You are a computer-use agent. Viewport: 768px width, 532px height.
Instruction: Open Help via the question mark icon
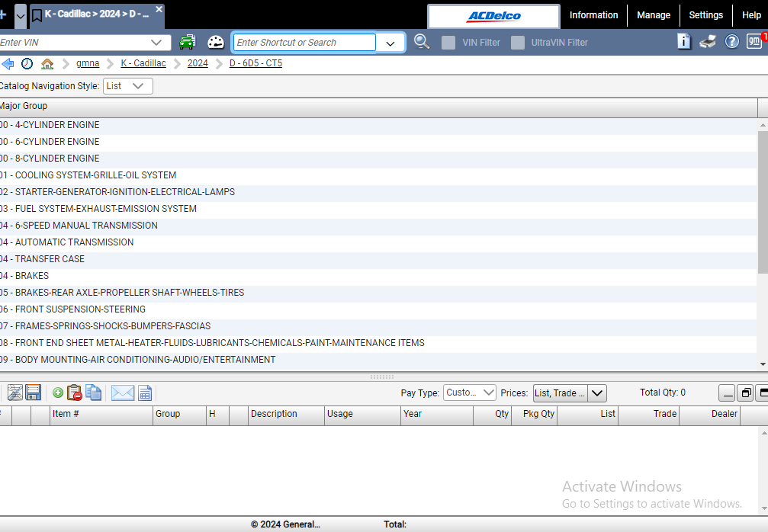pos(733,42)
